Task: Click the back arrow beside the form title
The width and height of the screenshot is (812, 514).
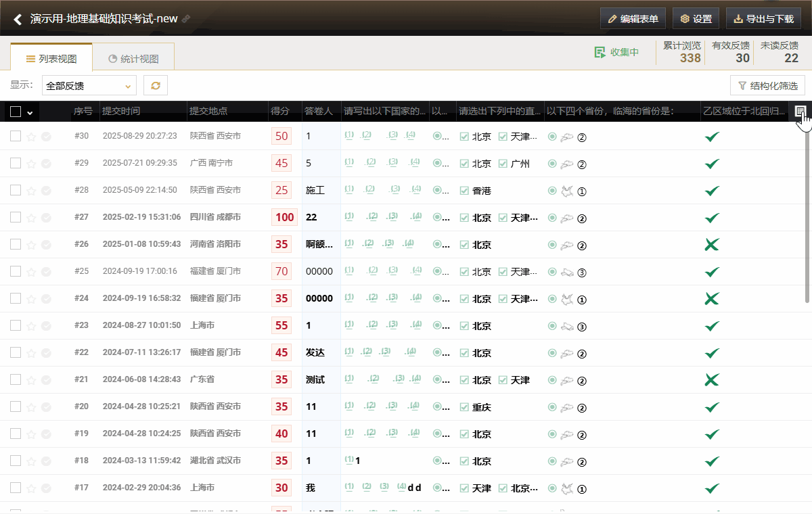Action: click(18, 19)
